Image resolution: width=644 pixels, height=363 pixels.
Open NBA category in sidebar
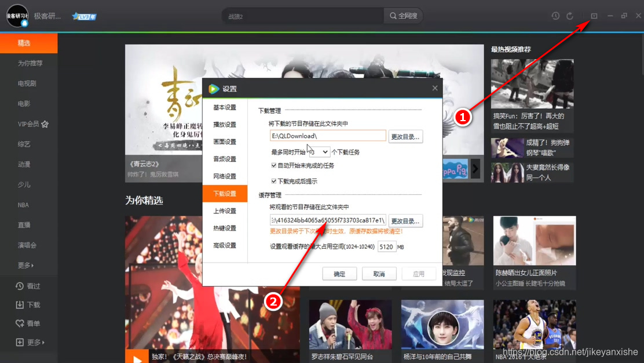click(x=23, y=205)
